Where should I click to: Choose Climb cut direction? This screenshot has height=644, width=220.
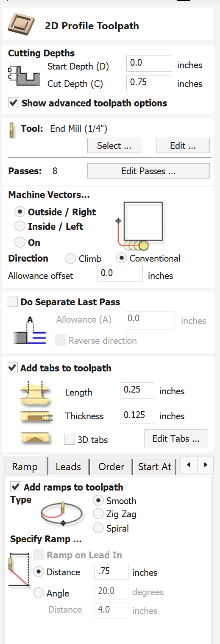(71, 258)
